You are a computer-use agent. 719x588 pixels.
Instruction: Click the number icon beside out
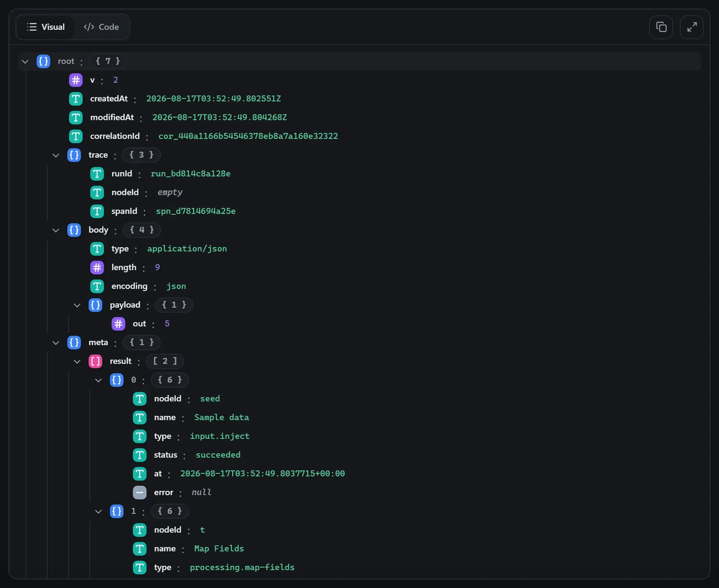[x=118, y=324]
